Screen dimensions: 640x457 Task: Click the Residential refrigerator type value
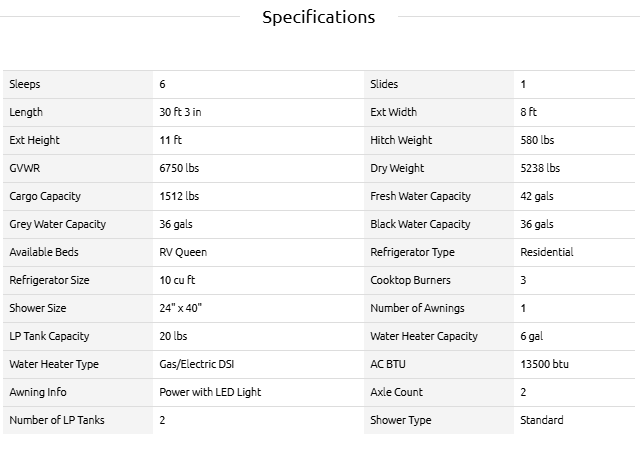547,253
